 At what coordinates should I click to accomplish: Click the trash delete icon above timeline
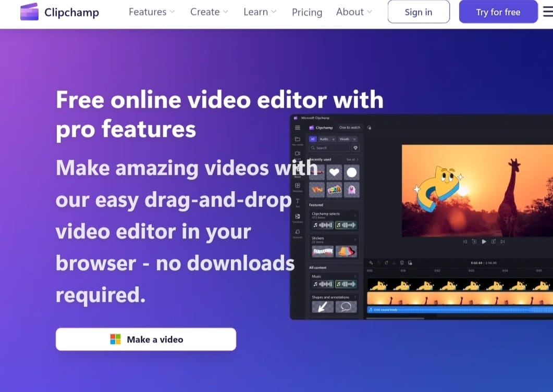tap(402, 263)
